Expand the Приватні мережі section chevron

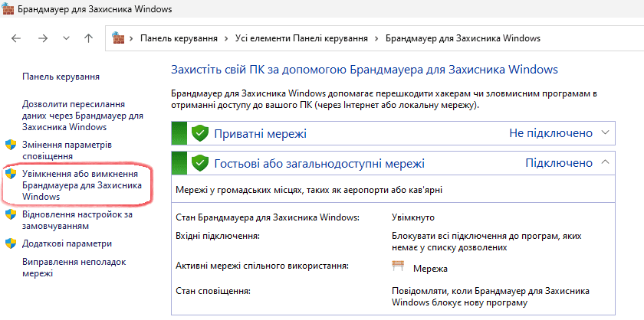(605, 132)
